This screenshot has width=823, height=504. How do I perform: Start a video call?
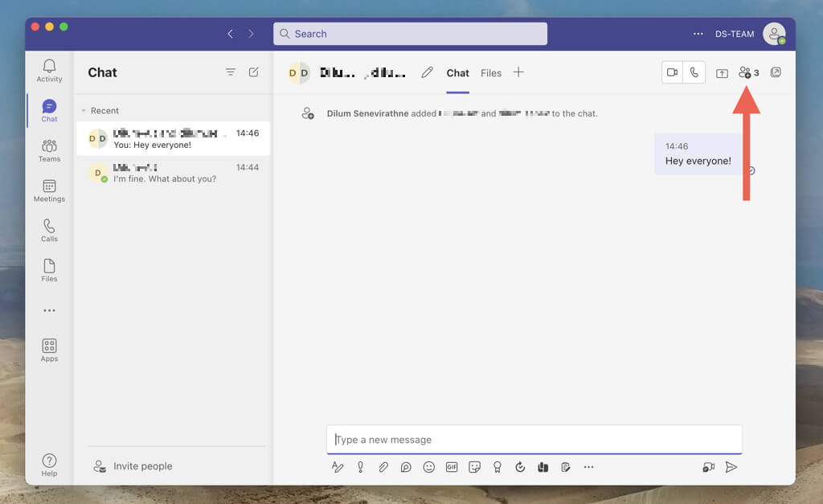point(673,72)
